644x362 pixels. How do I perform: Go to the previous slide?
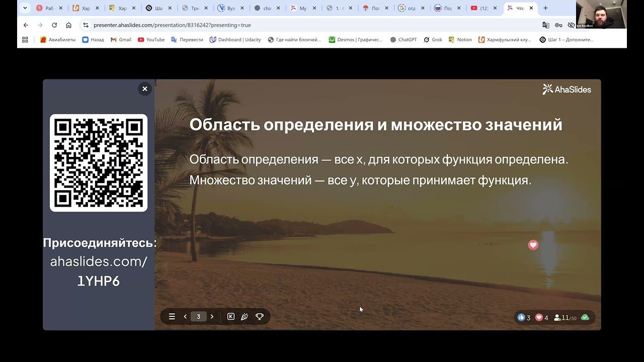[185, 317]
